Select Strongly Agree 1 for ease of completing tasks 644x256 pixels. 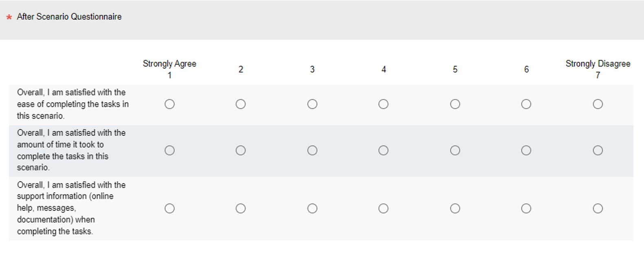(x=169, y=104)
